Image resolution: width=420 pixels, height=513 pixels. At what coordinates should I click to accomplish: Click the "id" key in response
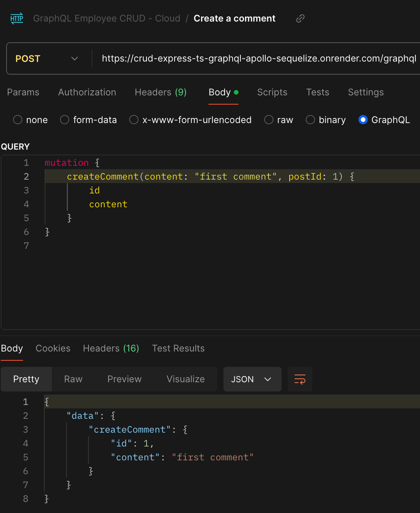pos(122,443)
